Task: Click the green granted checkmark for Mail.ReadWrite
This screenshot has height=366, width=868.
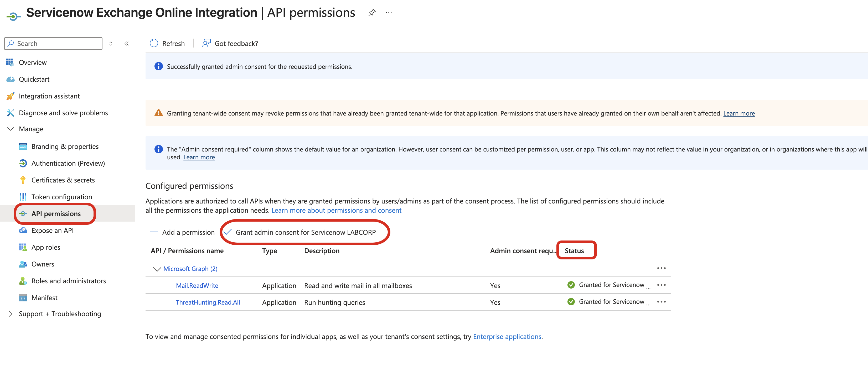Action: (x=571, y=285)
